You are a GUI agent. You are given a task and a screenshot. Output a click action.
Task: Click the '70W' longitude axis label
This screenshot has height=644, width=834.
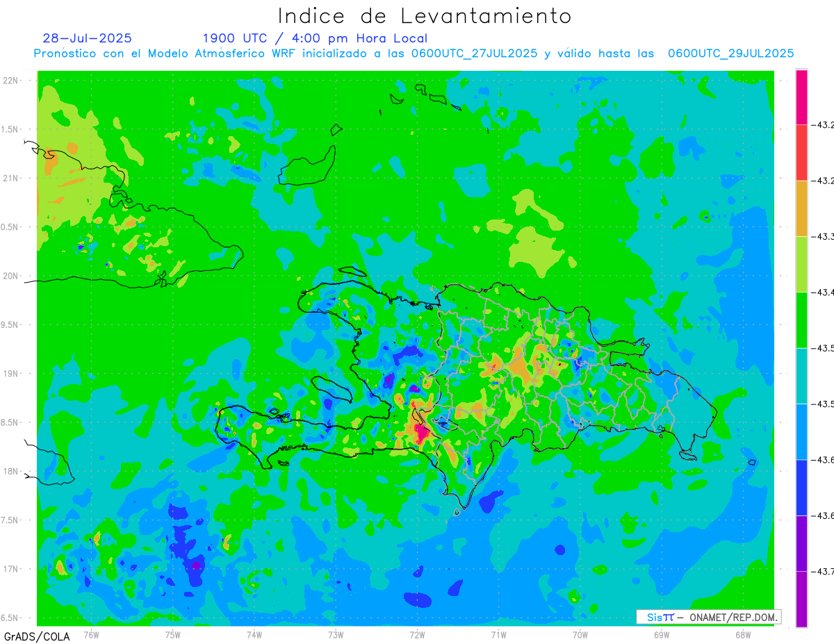coord(580,634)
